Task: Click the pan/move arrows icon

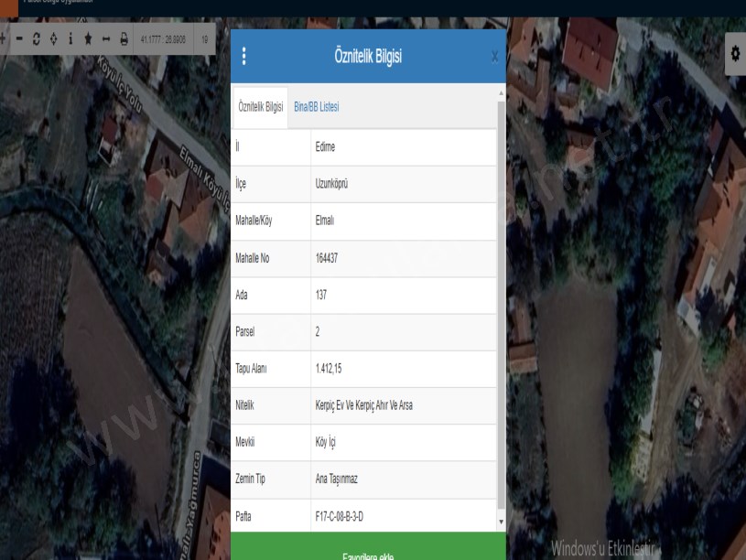Action: click(x=53, y=40)
